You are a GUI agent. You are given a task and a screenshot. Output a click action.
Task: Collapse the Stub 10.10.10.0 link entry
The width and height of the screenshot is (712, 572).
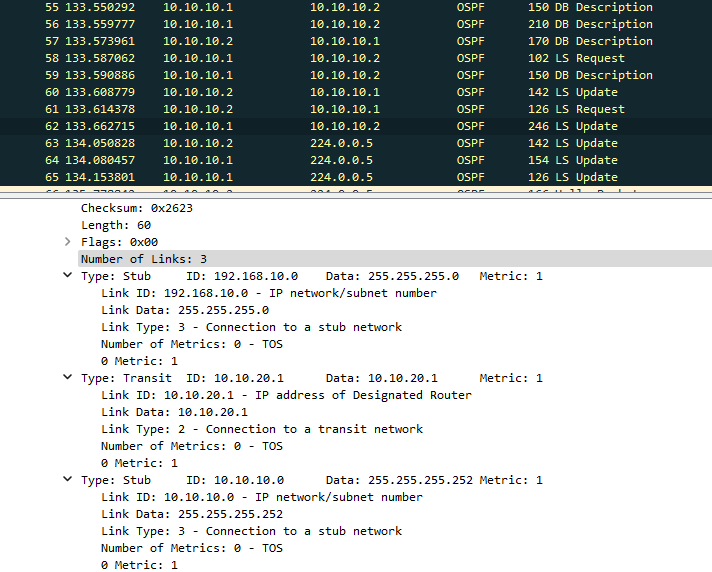pyautogui.click(x=67, y=480)
